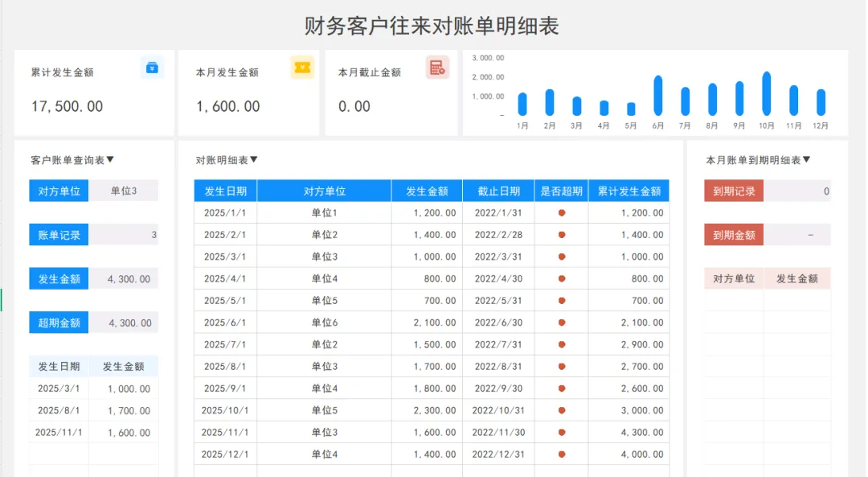This screenshot has height=477, width=868.
Task: Click date cell 2025/4/1 in detail table
Action: (x=225, y=278)
